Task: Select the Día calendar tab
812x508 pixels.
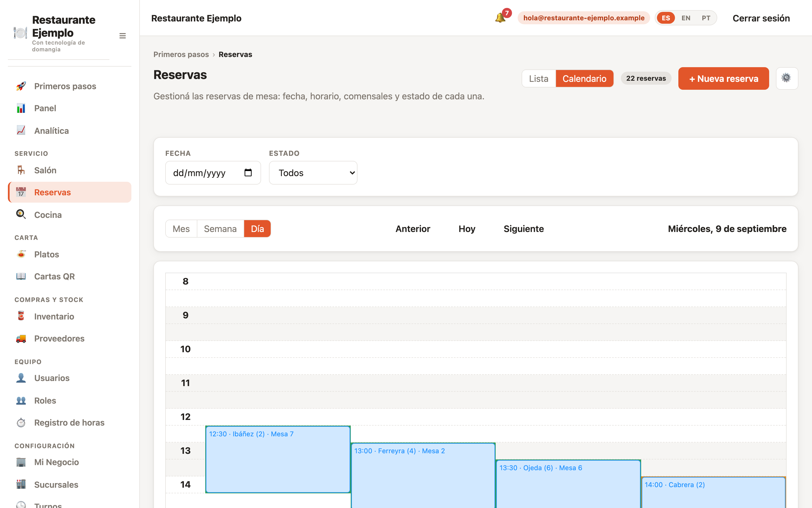Action: tap(257, 229)
